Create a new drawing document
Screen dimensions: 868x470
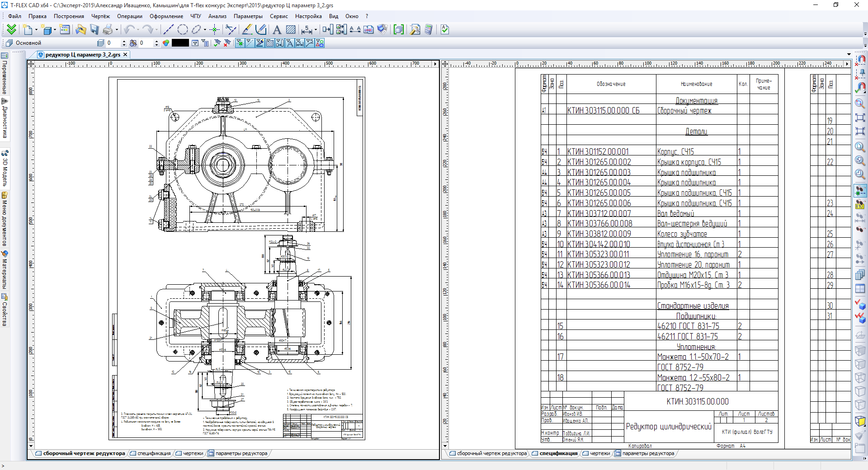coord(28,30)
